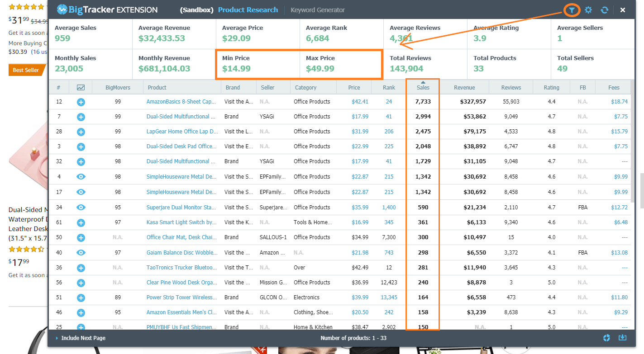Switch to the Product Research tab
This screenshot has width=644, height=354.
coord(248,10)
